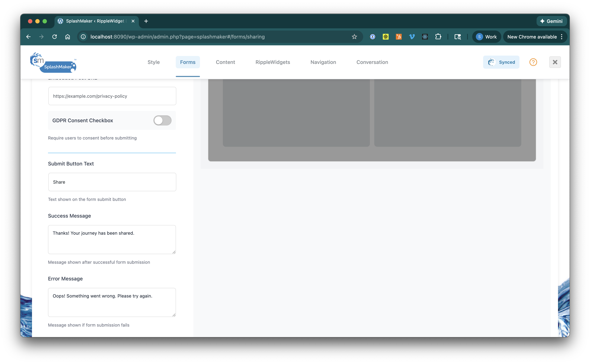Screen dimensions: 590x364
Task: Open the Gemini button
Action: [551, 21]
